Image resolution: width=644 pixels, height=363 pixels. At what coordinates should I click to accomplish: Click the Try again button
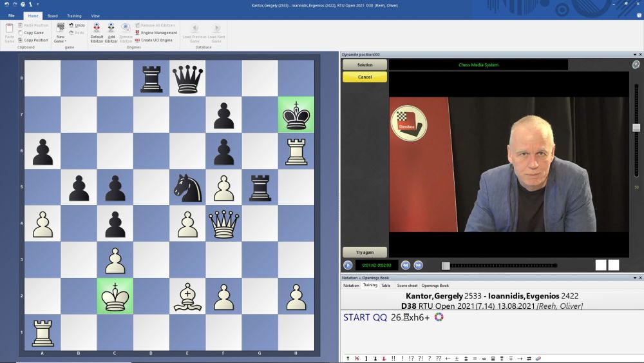(365, 252)
